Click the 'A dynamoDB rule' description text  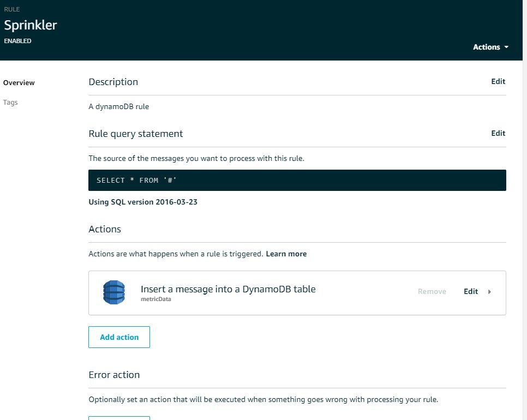click(x=118, y=106)
